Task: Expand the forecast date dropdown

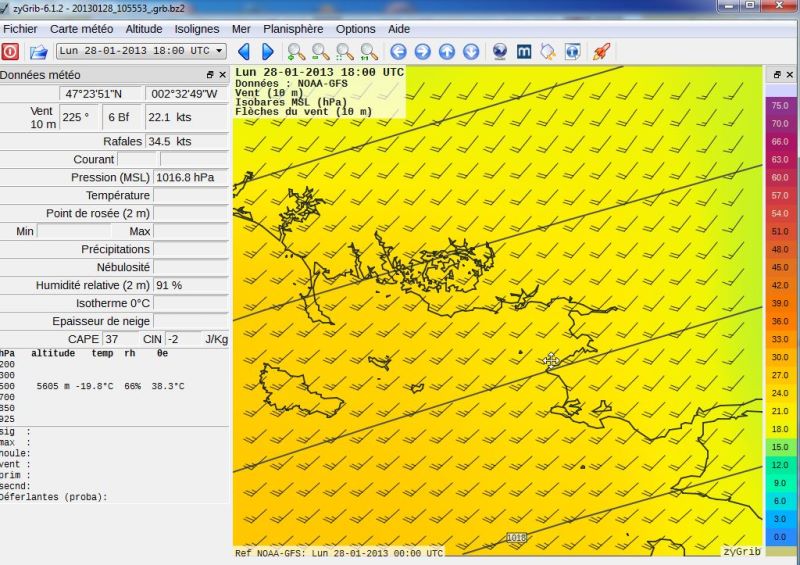Action: [x=220, y=51]
